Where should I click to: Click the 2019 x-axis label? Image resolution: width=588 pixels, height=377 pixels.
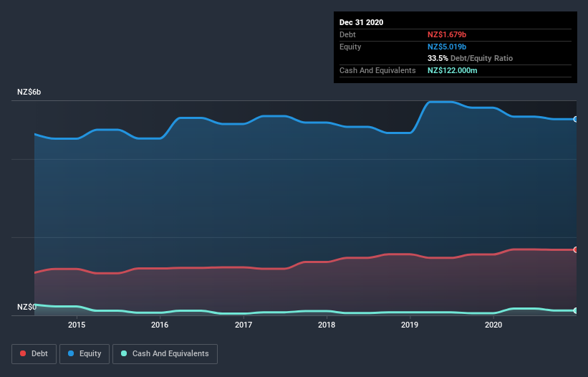[x=410, y=325]
